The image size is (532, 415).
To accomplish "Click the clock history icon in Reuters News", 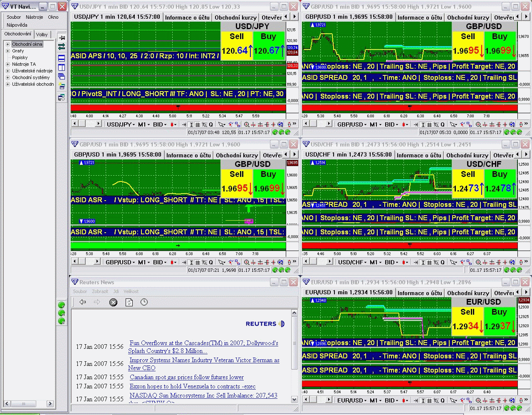I will pos(144,302).
